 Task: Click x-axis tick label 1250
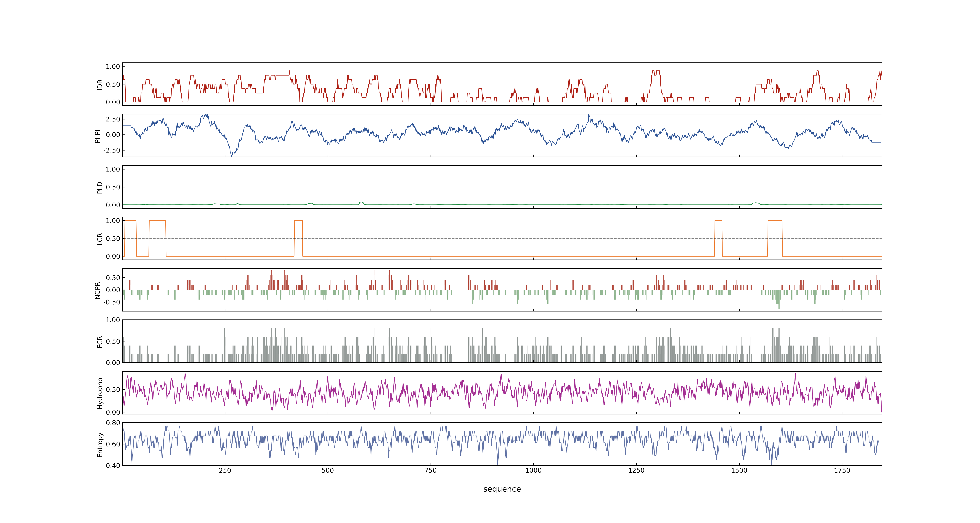[636, 470]
